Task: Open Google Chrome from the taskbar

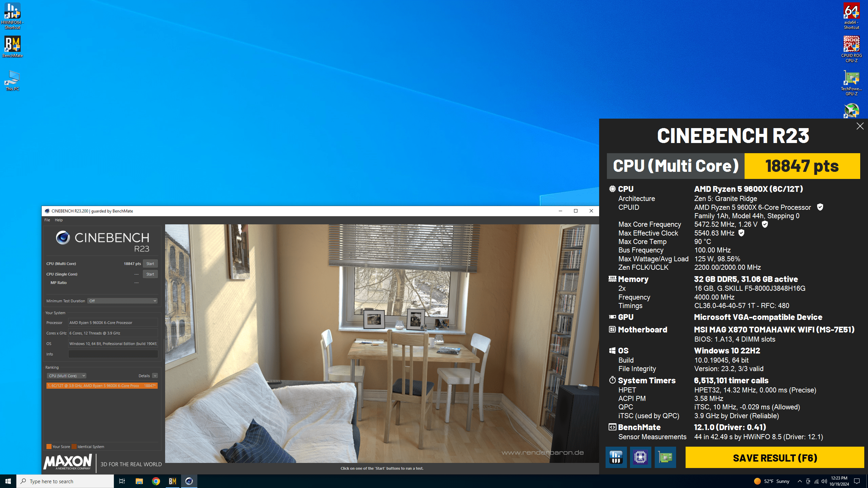Action: (x=156, y=481)
